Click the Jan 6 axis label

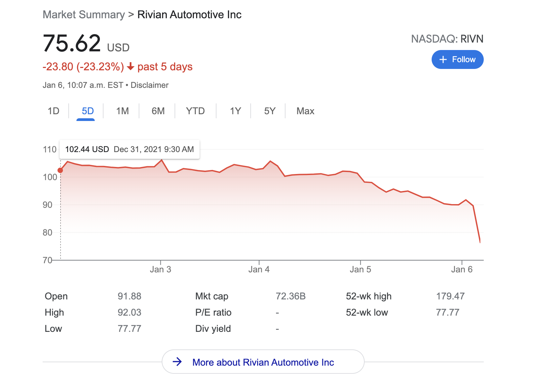pyautogui.click(x=462, y=269)
